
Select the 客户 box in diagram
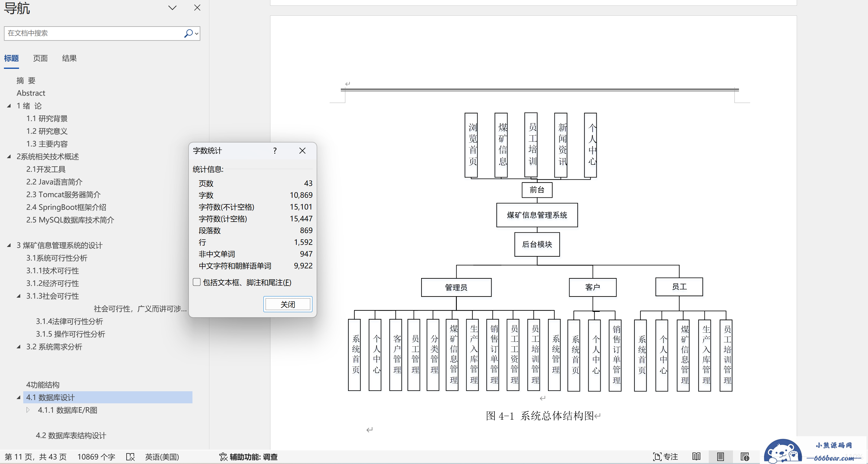[x=593, y=287]
